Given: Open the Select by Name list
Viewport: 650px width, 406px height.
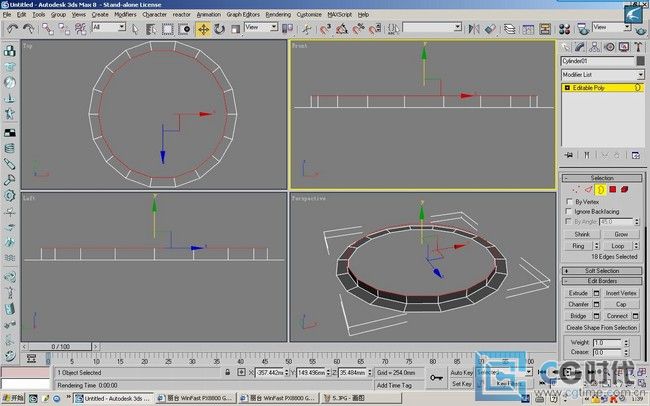Looking at the screenshot, I should pyautogui.click(x=151, y=29).
